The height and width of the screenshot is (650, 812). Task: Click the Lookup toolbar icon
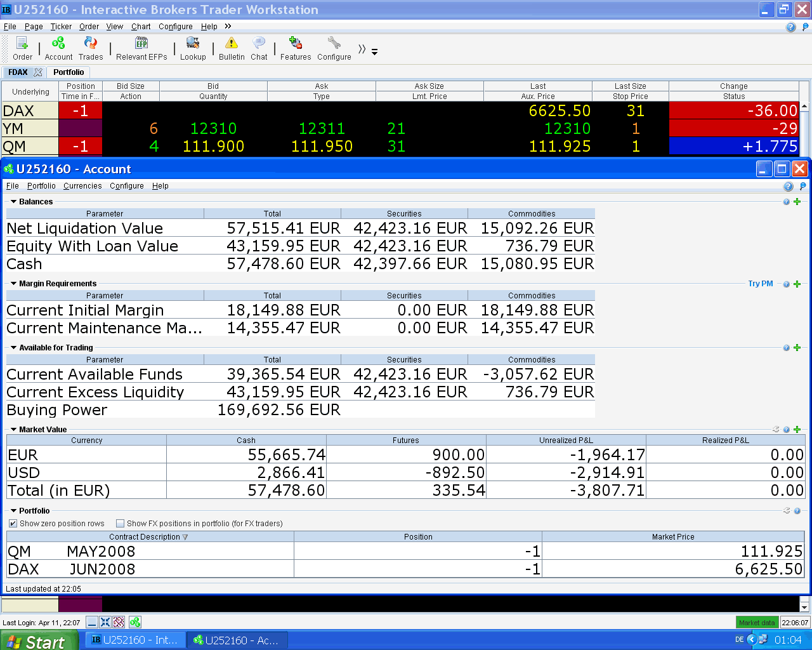(193, 48)
